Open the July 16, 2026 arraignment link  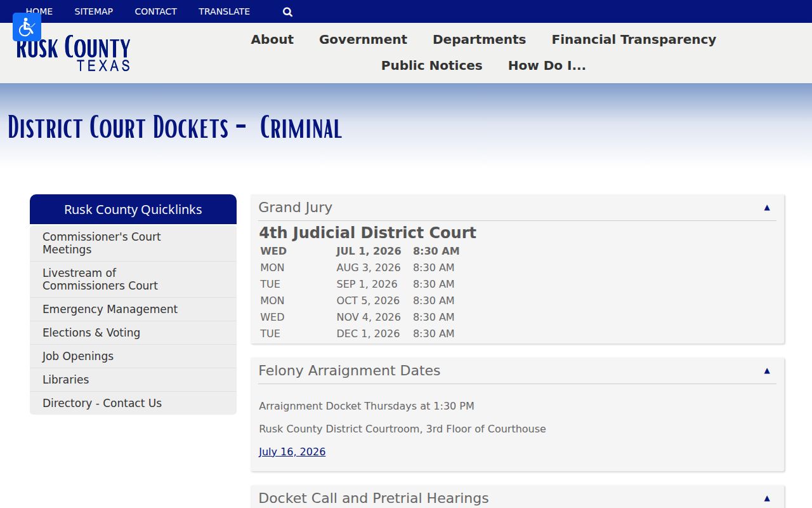292,451
